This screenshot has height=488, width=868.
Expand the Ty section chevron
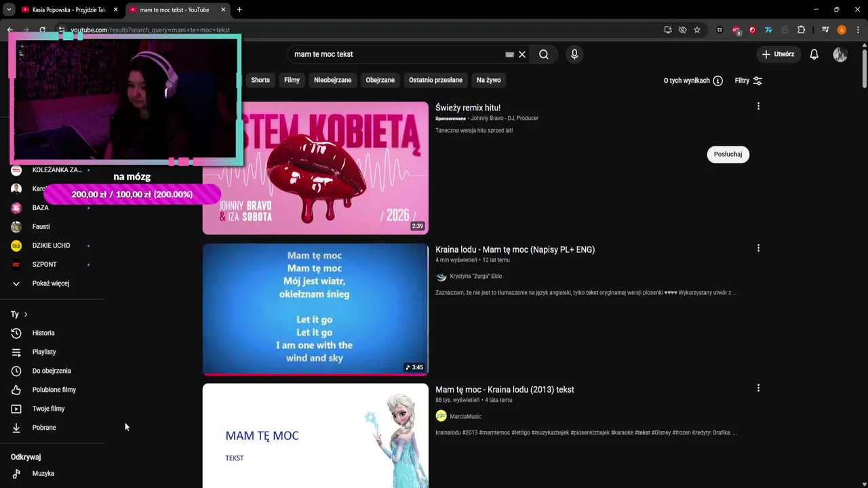point(26,314)
